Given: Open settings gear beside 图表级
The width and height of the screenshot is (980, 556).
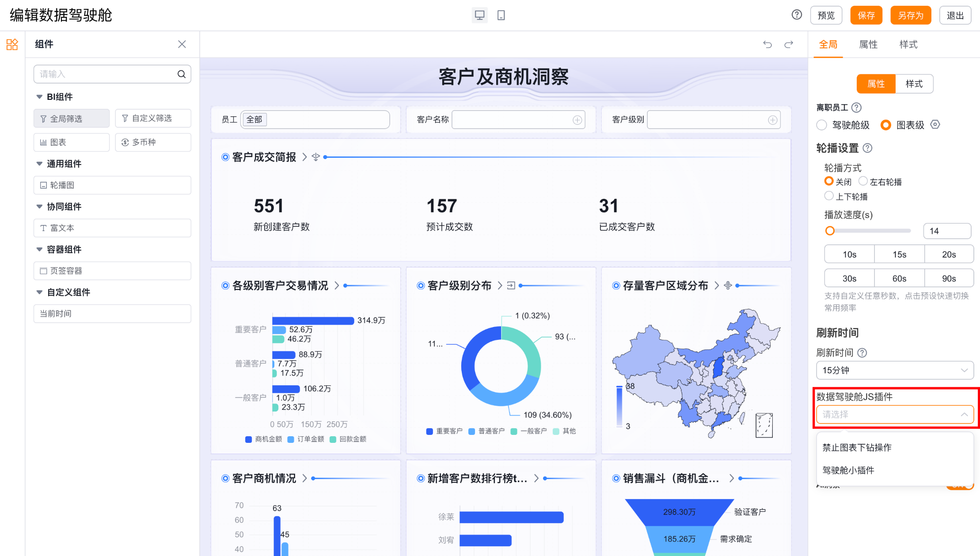Looking at the screenshot, I should point(935,125).
